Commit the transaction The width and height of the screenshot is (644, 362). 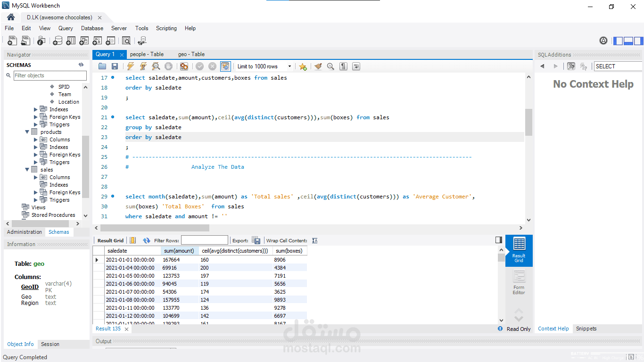(199, 66)
